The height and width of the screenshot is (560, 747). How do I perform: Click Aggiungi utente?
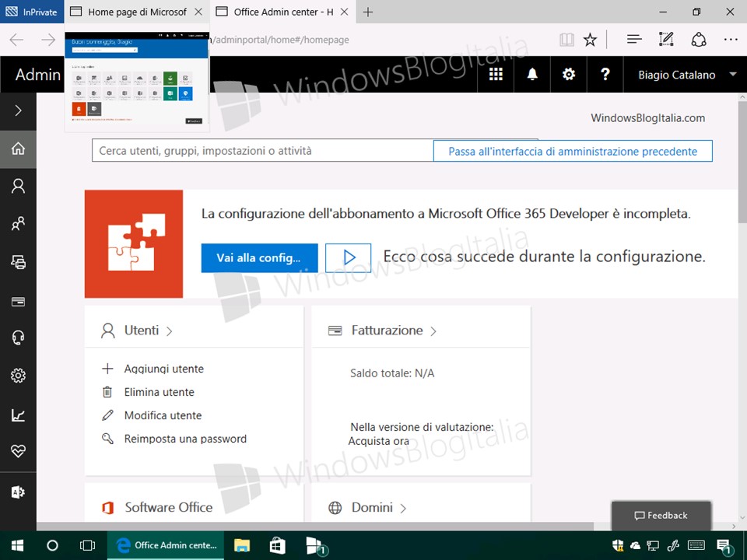click(x=164, y=369)
